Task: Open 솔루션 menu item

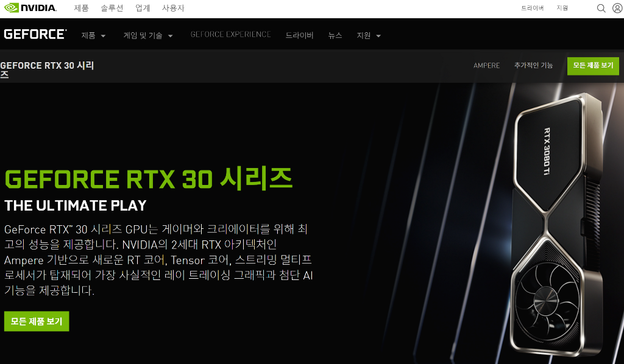Action: (x=112, y=8)
